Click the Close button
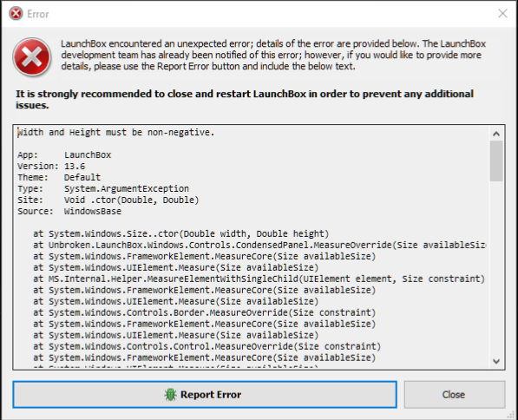The width and height of the screenshot is (518, 420). click(x=455, y=395)
